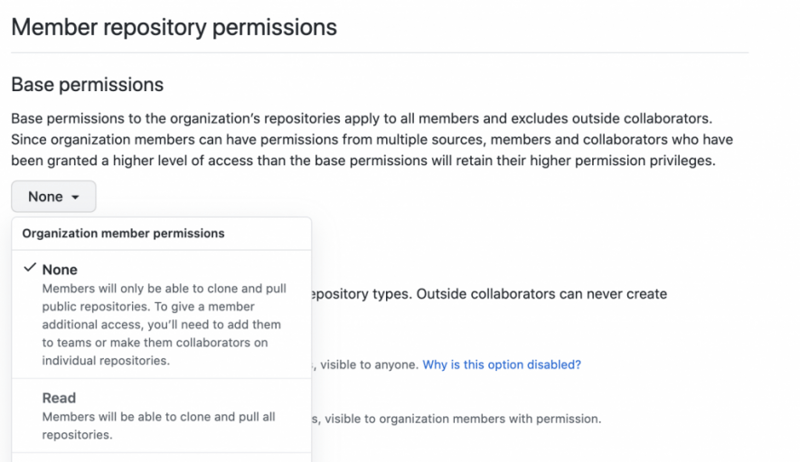Click "visible to organization members with permission" text

pyautogui.click(x=460, y=419)
